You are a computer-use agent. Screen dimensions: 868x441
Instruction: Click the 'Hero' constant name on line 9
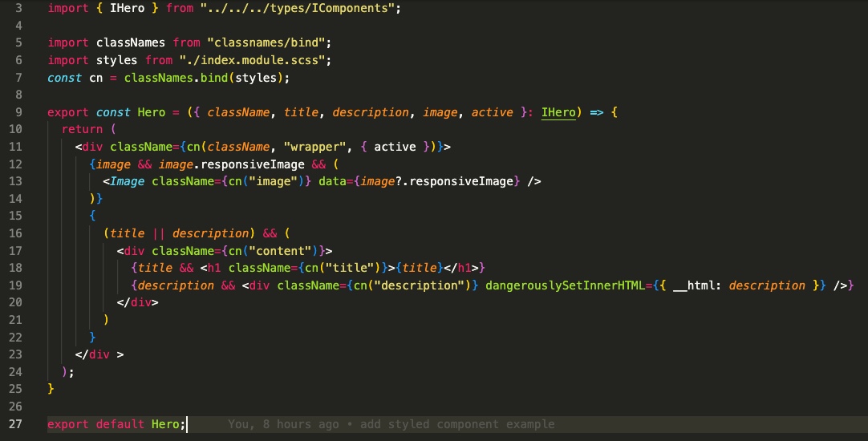point(151,112)
